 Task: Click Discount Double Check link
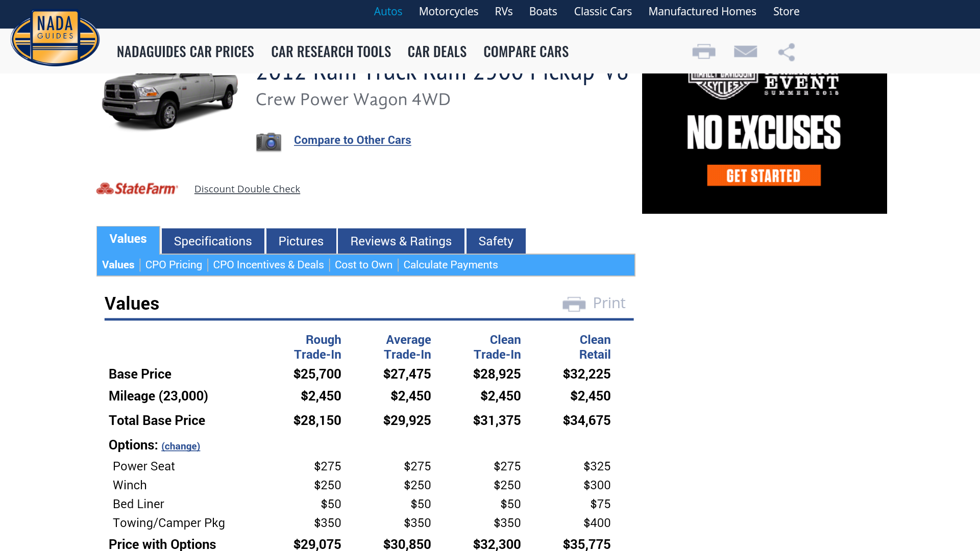(x=247, y=189)
